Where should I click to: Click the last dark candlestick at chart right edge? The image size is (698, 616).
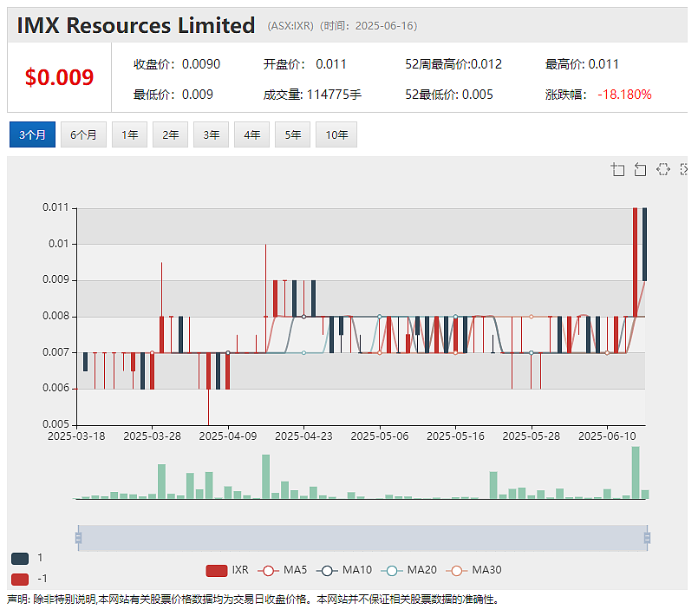pos(644,244)
